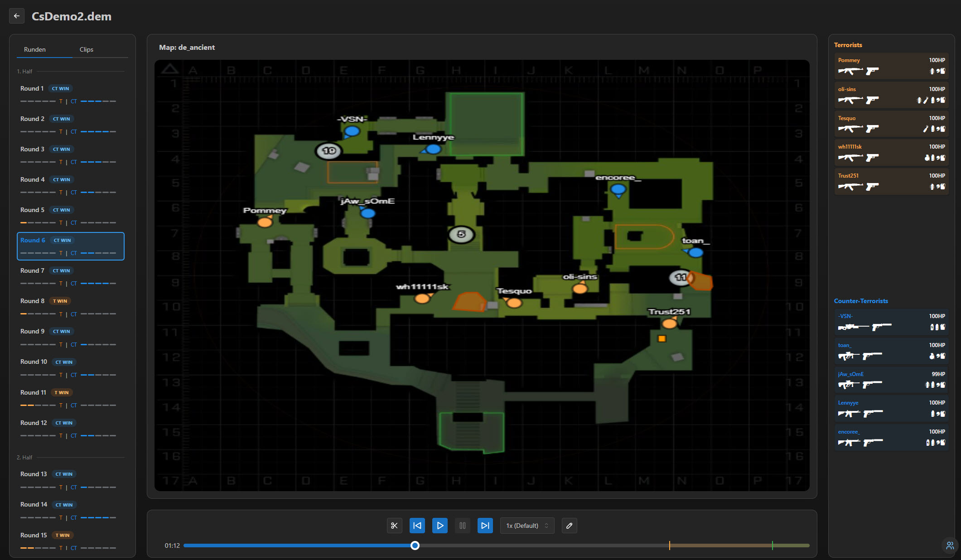This screenshot has height=560, width=961.
Task: Click jAw_sOmE with 99HP in CT panel
Action: (891, 380)
